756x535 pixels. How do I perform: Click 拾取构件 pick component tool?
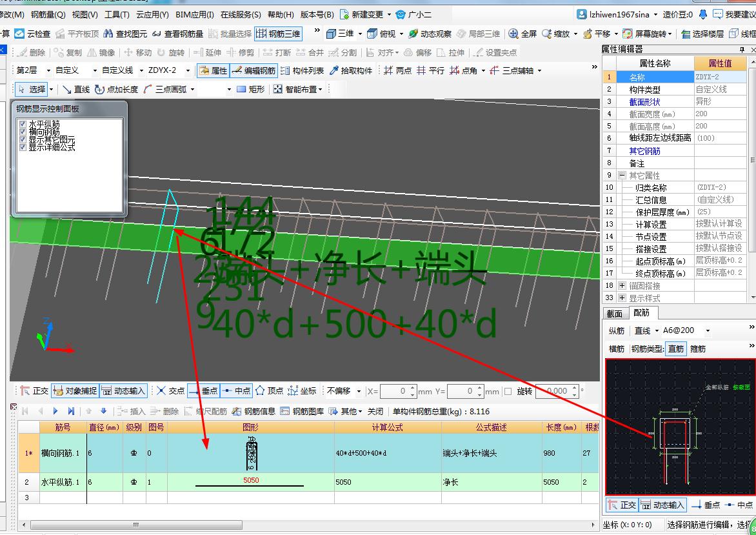coord(351,70)
